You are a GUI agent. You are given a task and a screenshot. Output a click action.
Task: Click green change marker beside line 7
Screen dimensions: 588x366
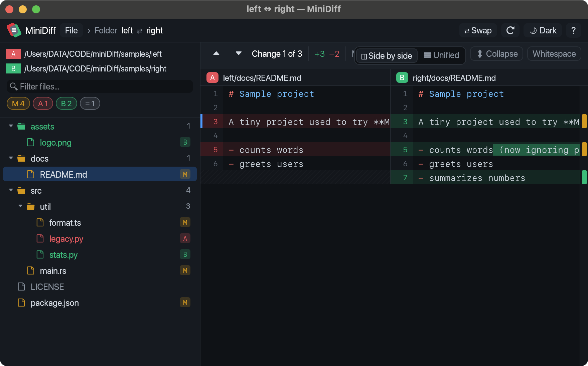[584, 177]
